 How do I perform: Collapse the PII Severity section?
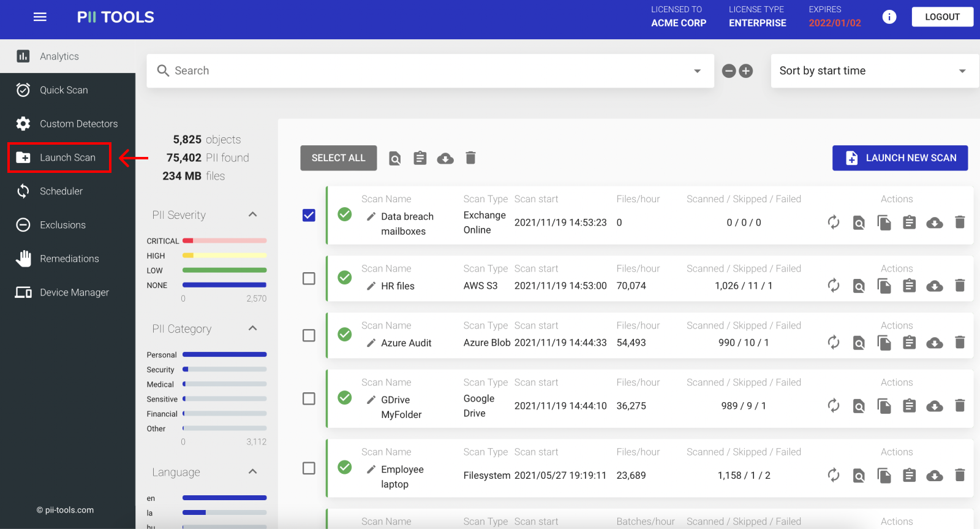252,215
